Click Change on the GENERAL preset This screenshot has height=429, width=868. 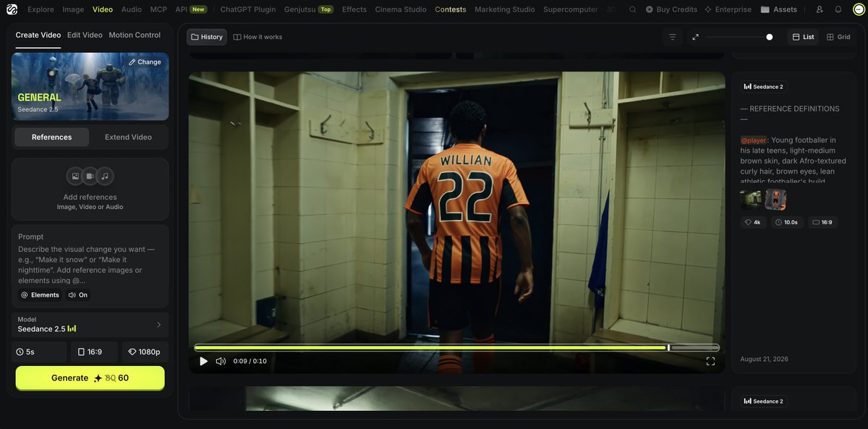[145, 62]
